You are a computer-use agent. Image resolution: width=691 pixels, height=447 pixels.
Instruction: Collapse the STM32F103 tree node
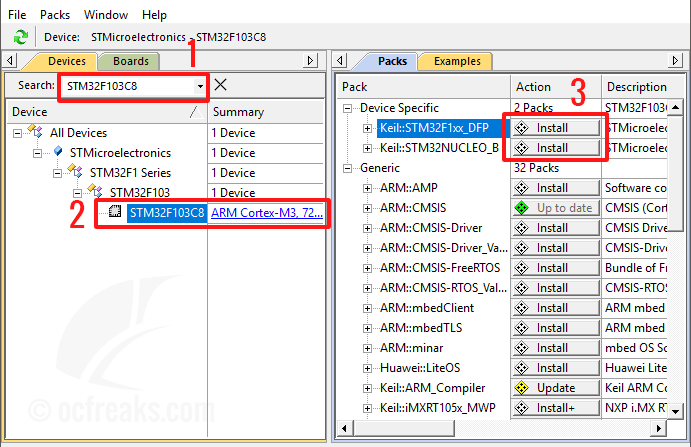(x=77, y=193)
